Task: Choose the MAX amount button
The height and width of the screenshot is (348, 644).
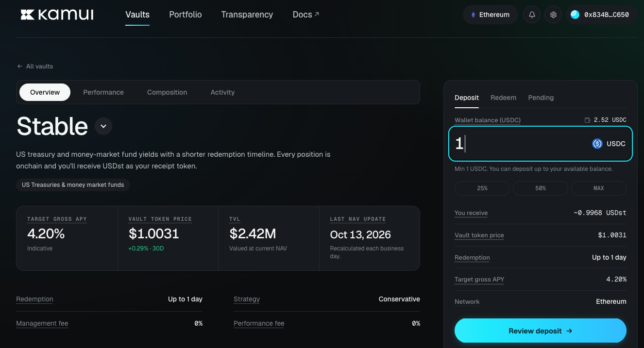Action: (599, 188)
